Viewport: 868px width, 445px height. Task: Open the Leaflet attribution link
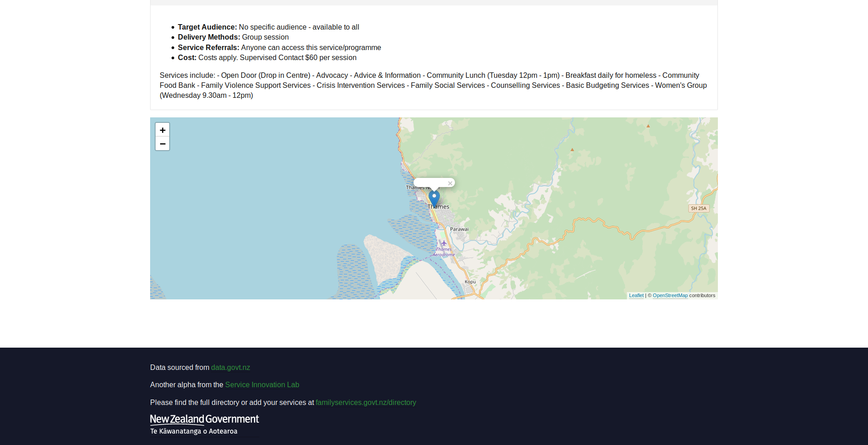coord(636,295)
